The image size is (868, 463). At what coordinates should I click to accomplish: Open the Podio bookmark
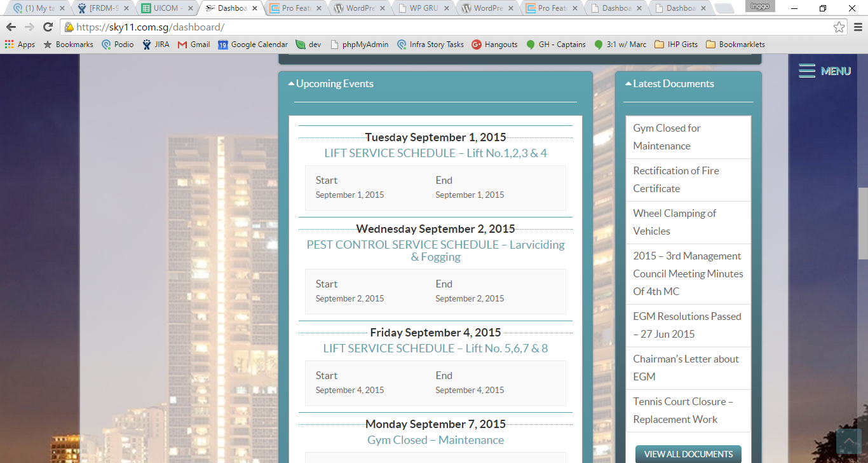pyautogui.click(x=118, y=45)
